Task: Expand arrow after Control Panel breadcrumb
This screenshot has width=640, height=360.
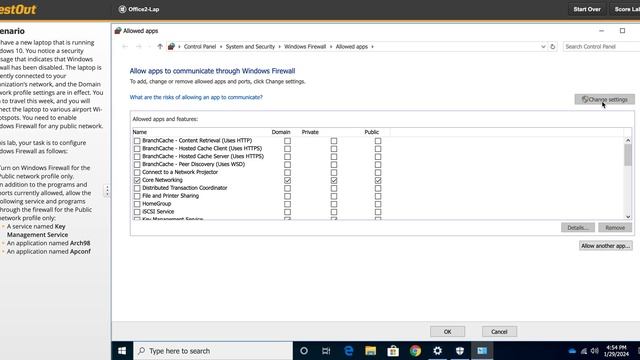Action: [x=221, y=47]
